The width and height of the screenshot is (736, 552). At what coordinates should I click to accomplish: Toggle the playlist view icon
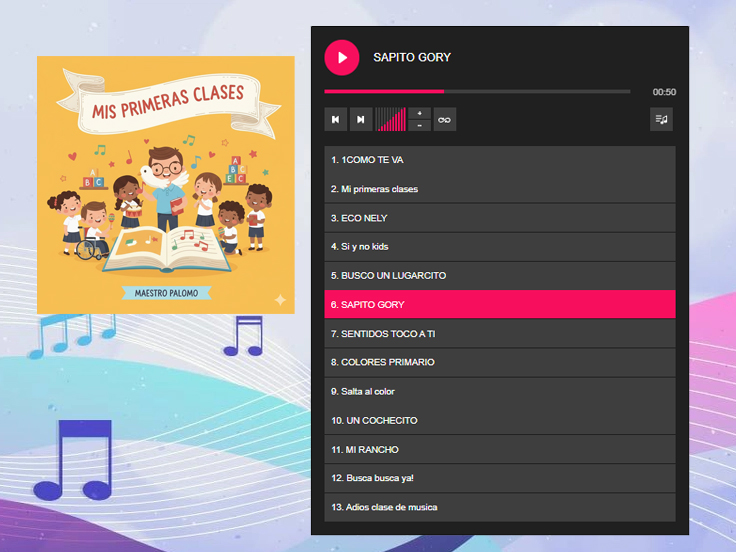(x=661, y=119)
